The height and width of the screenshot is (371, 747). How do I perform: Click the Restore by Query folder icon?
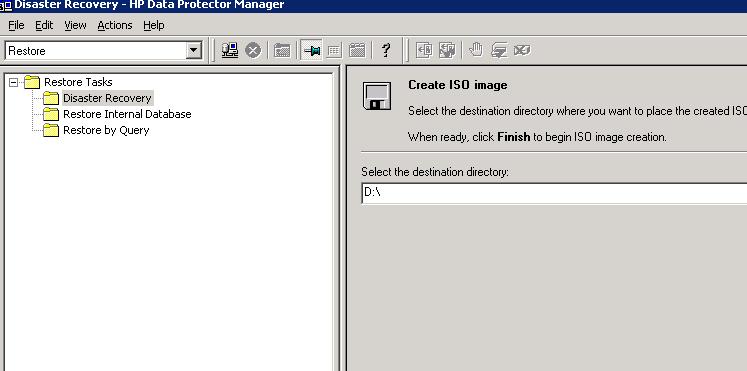[50, 130]
